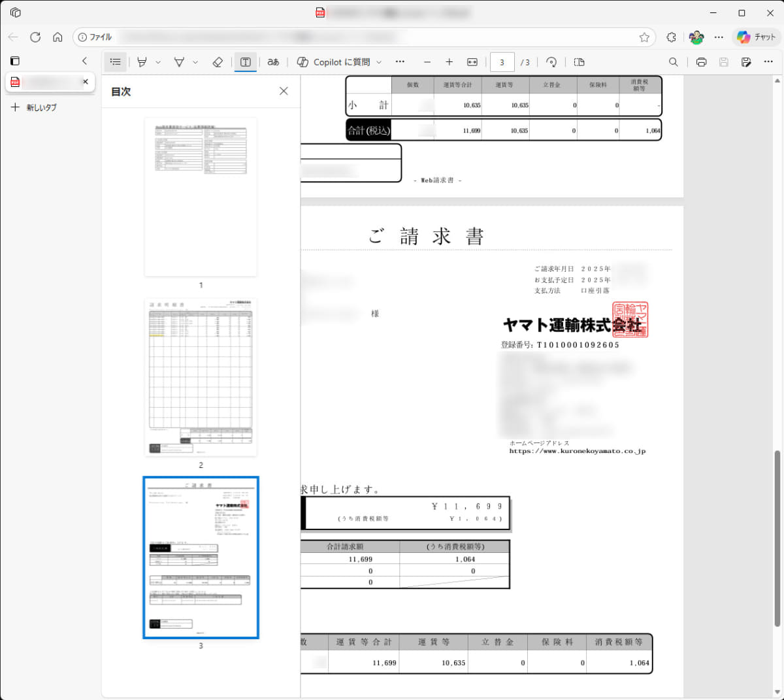Open the browser extensions menu
This screenshot has height=700, width=784.
[671, 37]
